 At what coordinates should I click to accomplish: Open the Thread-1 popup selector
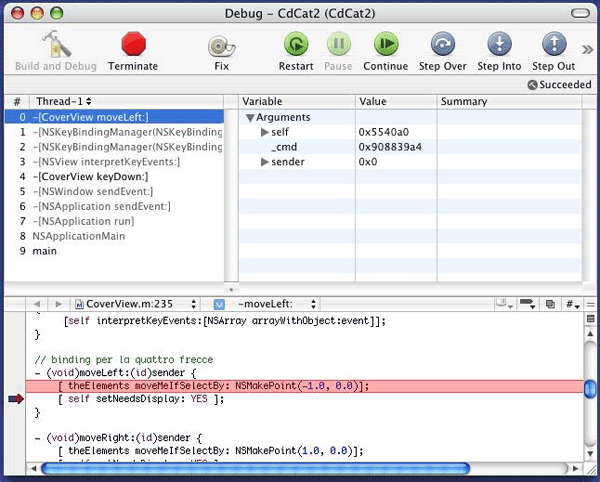coord(64,102)
